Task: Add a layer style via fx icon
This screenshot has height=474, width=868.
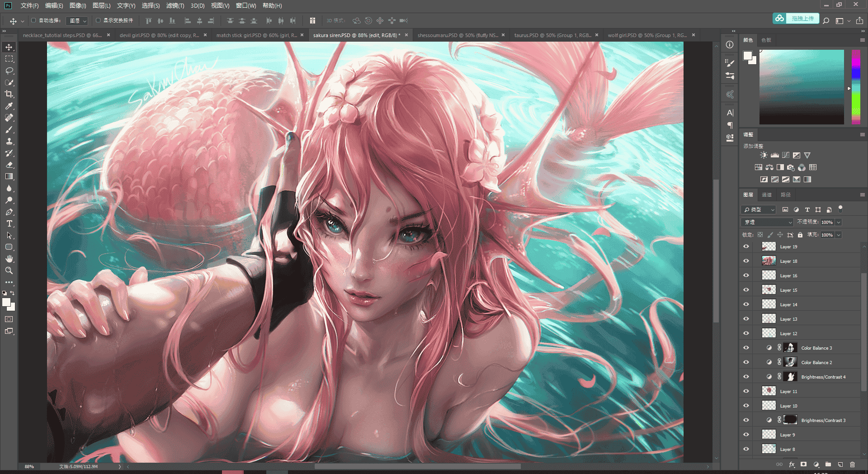Action: 792,465
